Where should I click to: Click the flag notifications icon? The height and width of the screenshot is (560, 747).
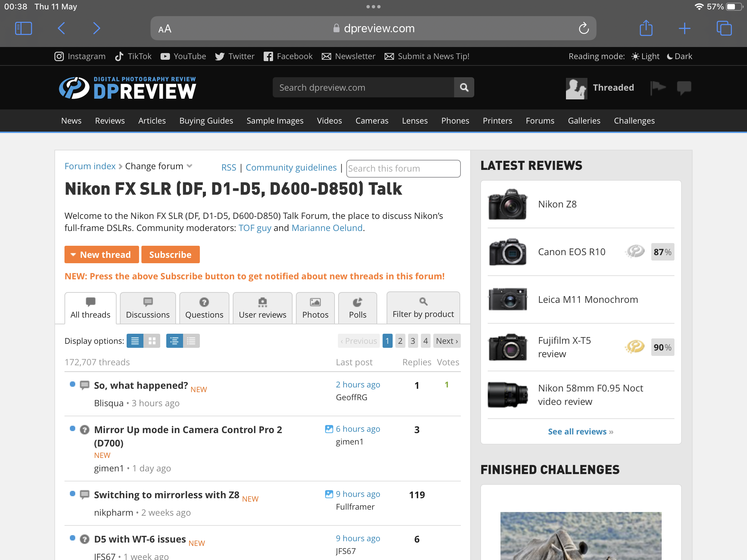point(658,88)
